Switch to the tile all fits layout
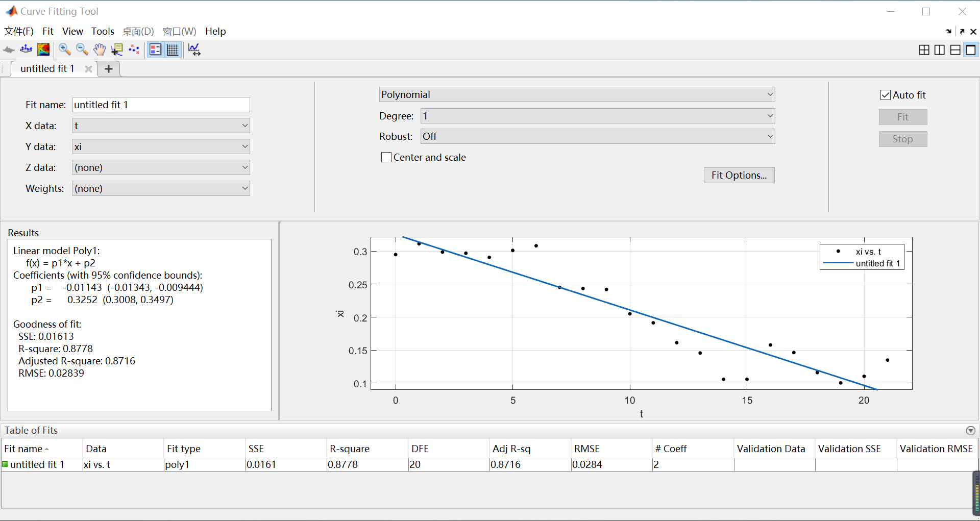Viewport: 980px width, 521px height. click(924, 50)
